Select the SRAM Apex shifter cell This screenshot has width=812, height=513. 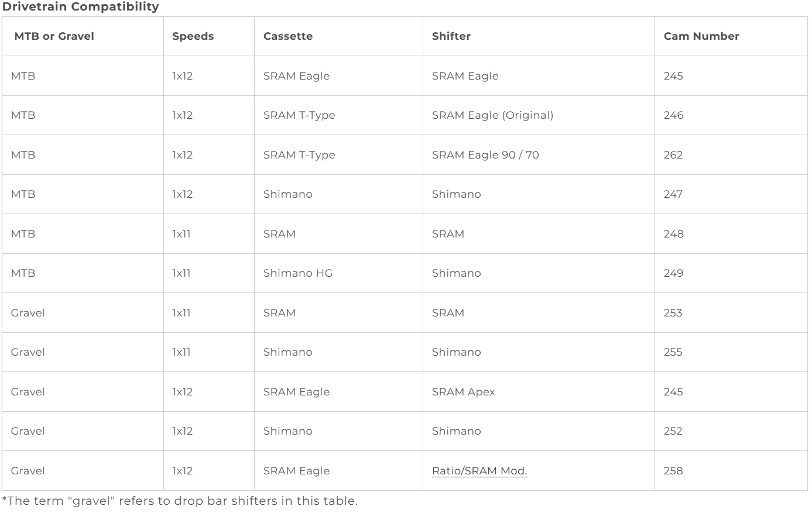pyautogui.click(x=463, y=392)
